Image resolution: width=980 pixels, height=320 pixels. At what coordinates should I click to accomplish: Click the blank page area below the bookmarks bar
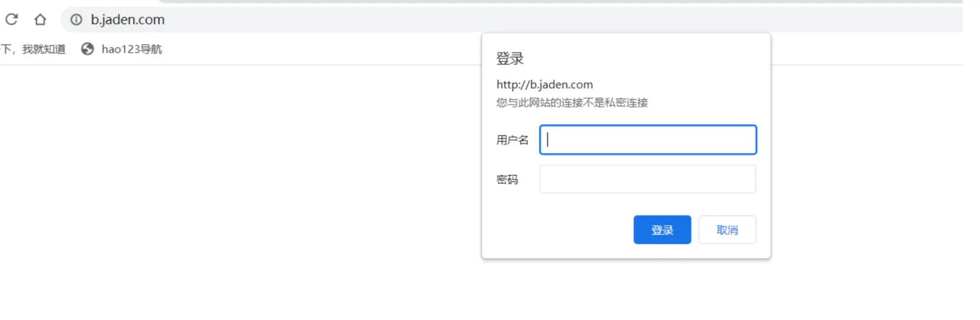click(x=243, y=182)
